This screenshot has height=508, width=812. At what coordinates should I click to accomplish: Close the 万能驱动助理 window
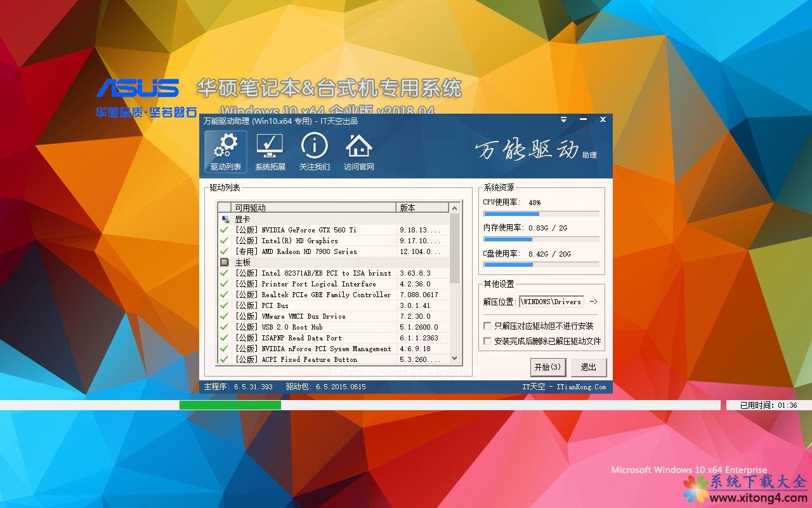603,119
